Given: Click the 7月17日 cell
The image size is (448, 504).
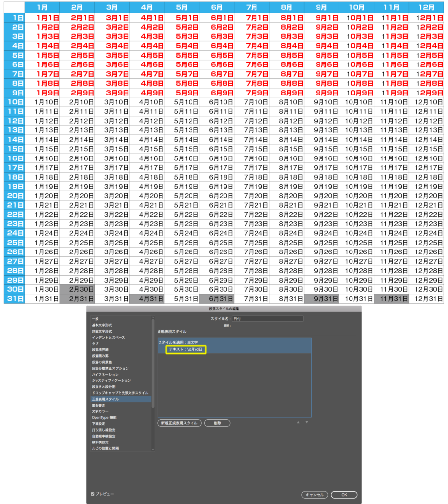Looking at the screenshot, I should tap(252, 168).
